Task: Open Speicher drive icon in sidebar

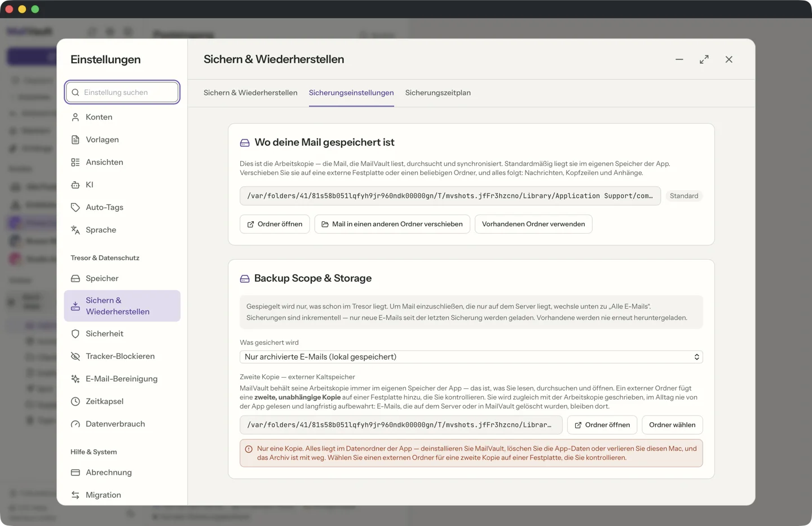Action: click(75, 278)
